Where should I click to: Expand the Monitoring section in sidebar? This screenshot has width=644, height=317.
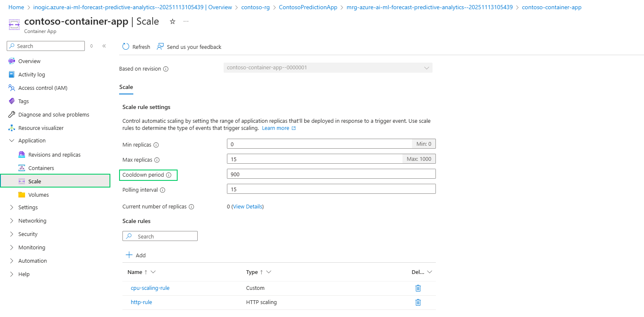(x=12, y=248)
